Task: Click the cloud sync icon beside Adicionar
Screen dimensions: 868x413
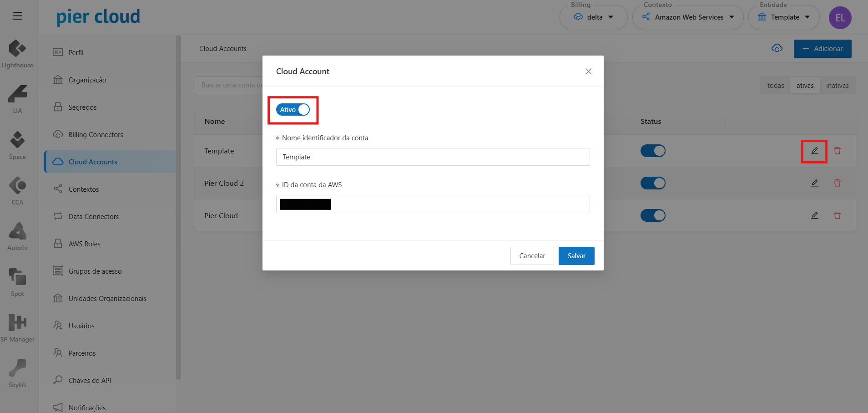Action: pos(777,48)
